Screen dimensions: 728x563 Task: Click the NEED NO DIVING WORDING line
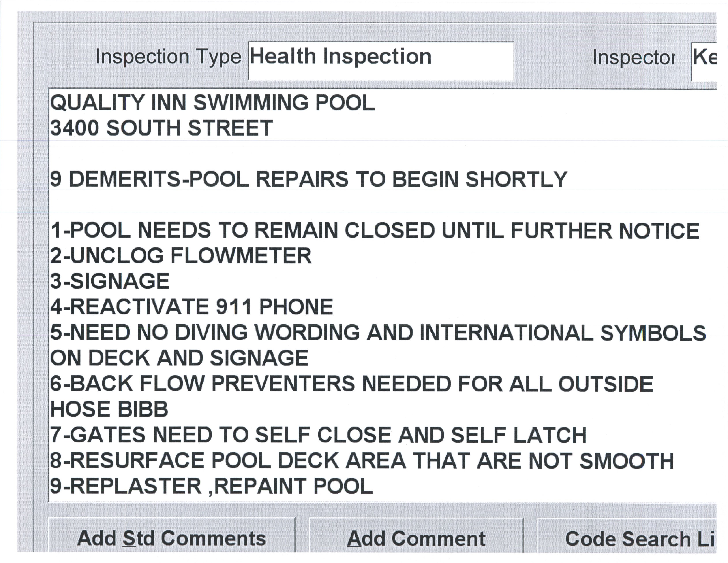click(x=378, y=333)
